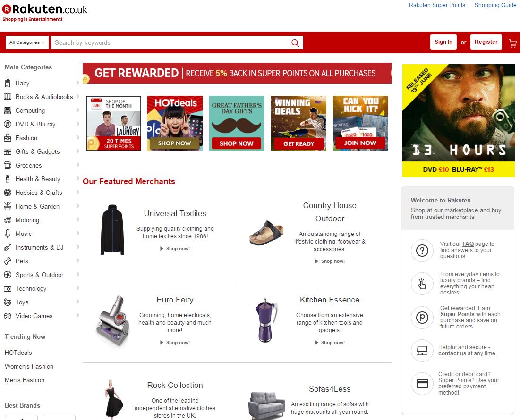The image size is (520, 420).
Task: Open the Home & Garden category
Action: (x=37, y=206)
